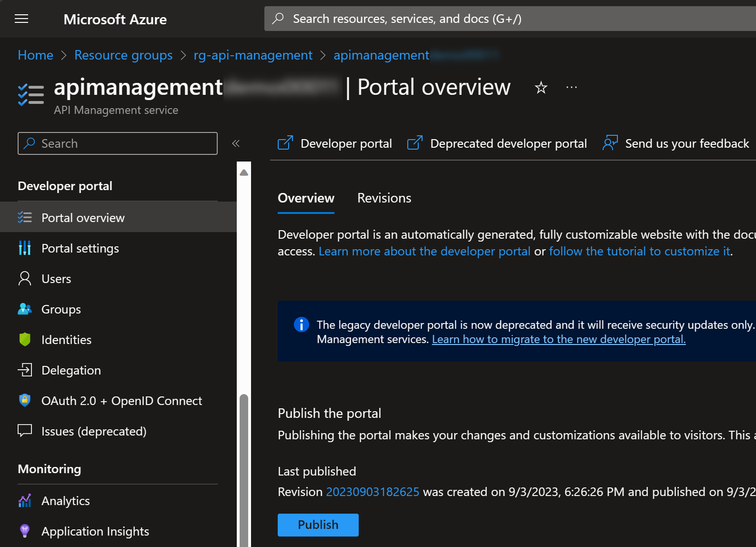Open Analytics in Monitoring section
Image resolution: width=756 pixels, height=547 pixels.
point(118,500)
